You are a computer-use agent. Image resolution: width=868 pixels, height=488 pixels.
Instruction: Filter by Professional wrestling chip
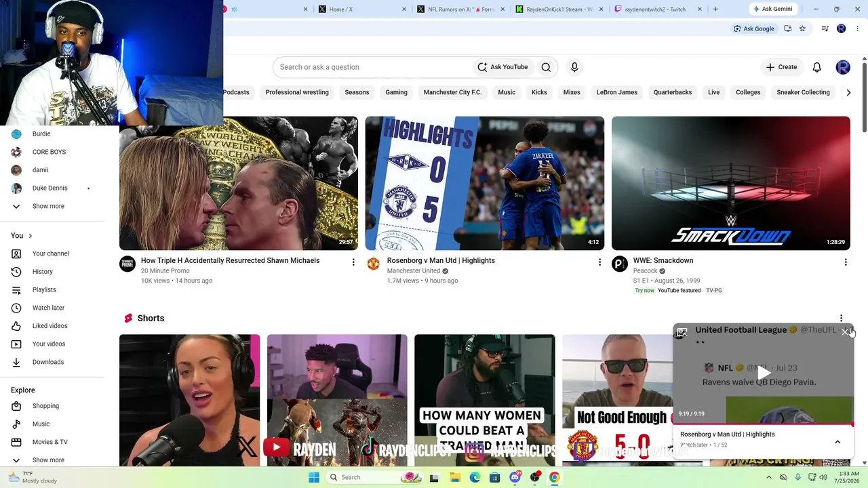click(297, 92)
